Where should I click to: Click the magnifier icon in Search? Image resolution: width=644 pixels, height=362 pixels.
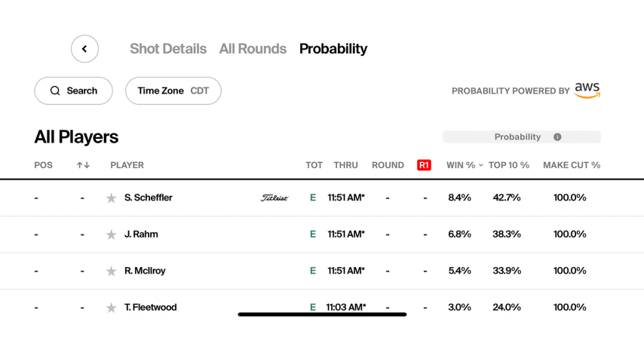[55, 90]
